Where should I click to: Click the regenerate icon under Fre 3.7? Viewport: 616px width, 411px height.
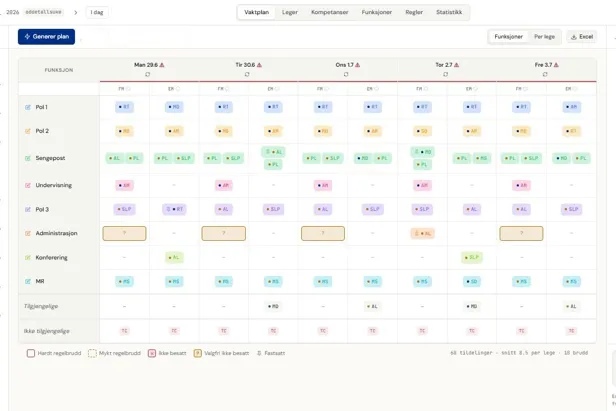coord(545,74)
